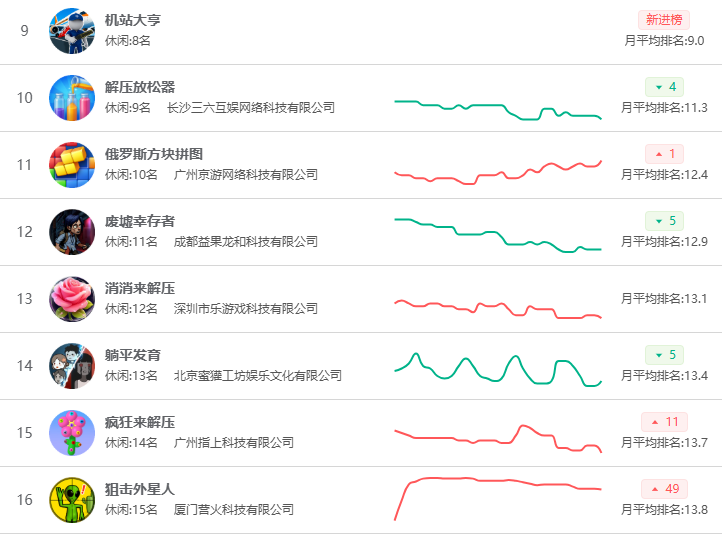Click the 新进榜 badge for 机站大亨
This screenshot has height=539, width=722.
[x=664, y=20]
